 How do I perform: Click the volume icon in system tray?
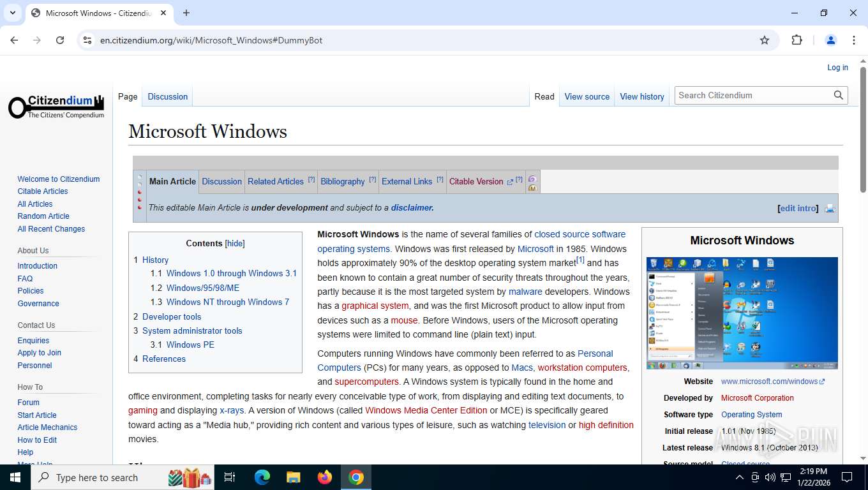click(x=770, y=477)
